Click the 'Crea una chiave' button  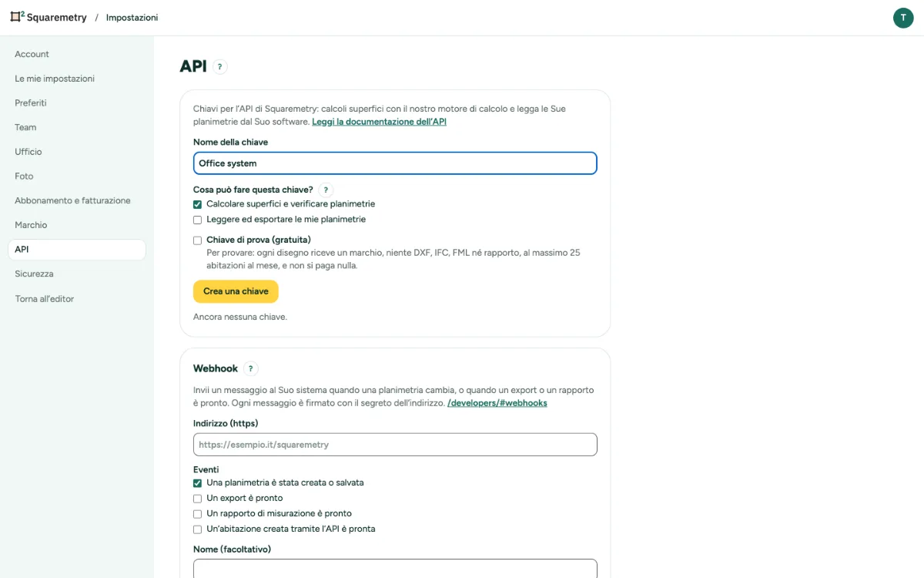(x=236, y=291)
